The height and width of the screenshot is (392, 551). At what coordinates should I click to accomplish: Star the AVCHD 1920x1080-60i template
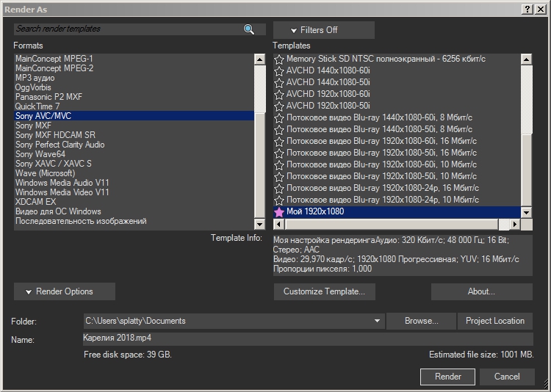coord(279,95)
